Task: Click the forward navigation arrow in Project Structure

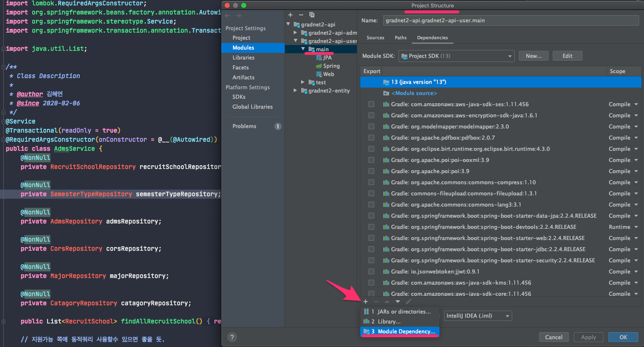Action: pos(238,16)
